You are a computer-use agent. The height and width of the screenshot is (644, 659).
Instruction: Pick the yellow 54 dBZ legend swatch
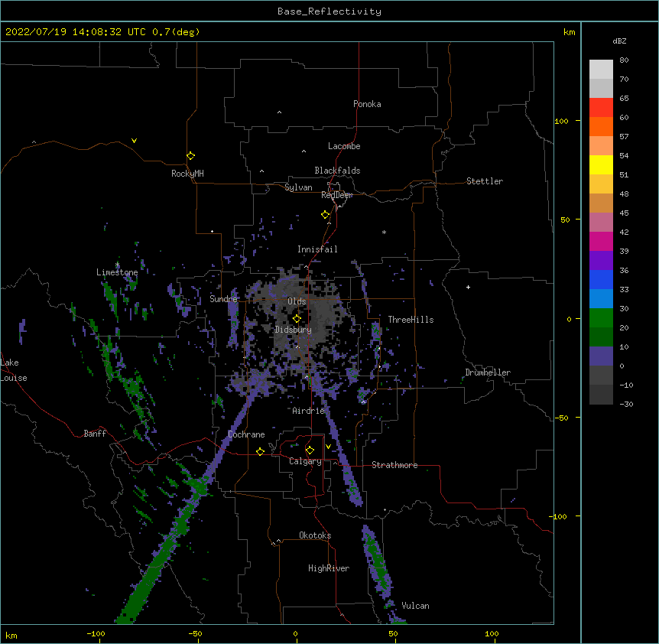tap(601, 164)
